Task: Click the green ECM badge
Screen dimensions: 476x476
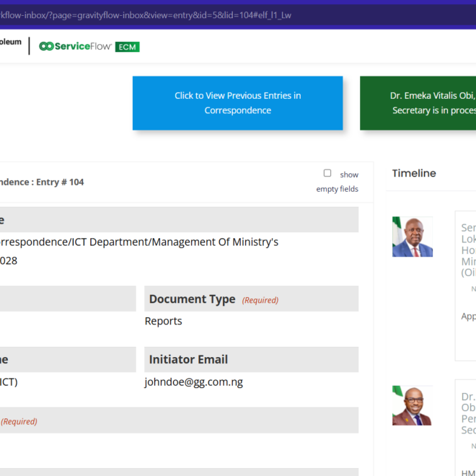Action: (x=128, y=47)
